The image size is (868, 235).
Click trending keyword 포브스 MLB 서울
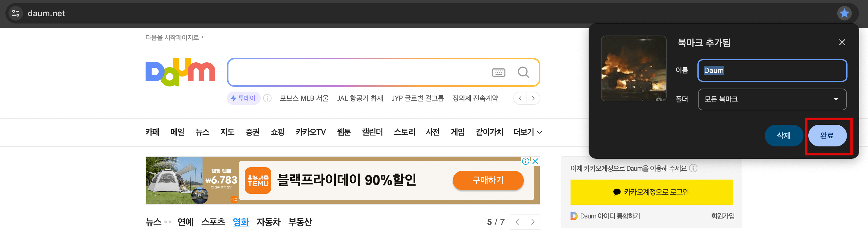coord(304,98)
